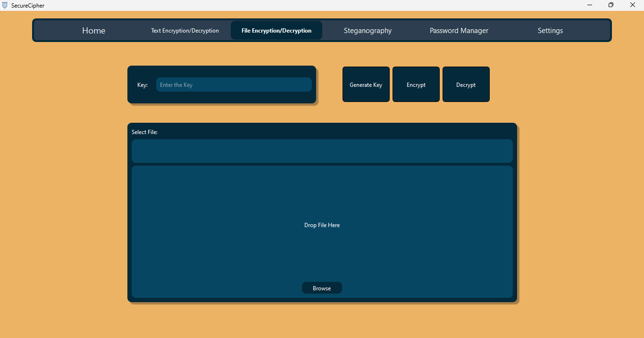The image size is (644, 338).
Task: Open the Text Encryption/Decryption tab
Action: pos(185,31)
